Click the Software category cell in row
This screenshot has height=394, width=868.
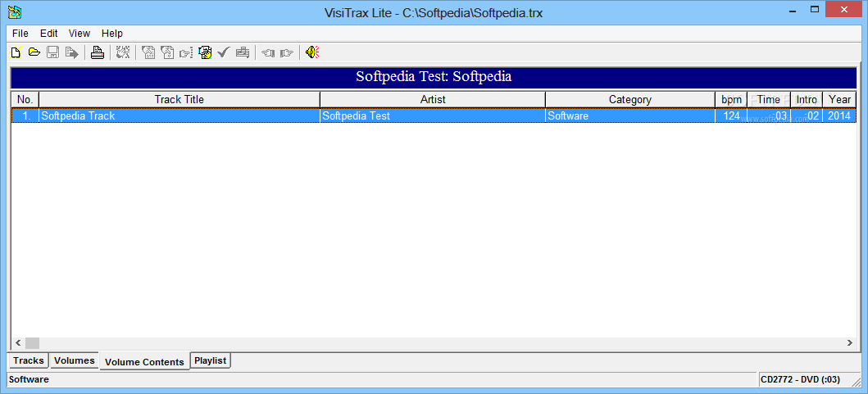(630, 115)
